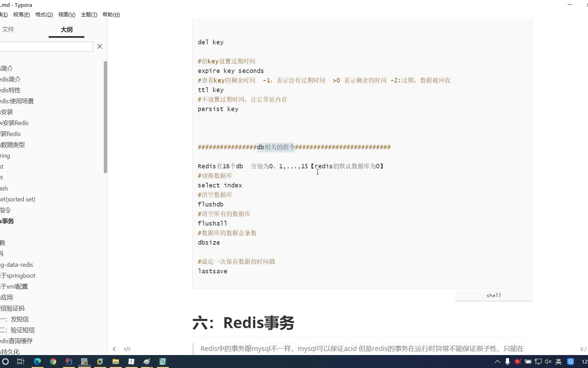Click the back arrow at the bottom left
This screenshot has height=368, width=588.
click(x=114, y=349)
